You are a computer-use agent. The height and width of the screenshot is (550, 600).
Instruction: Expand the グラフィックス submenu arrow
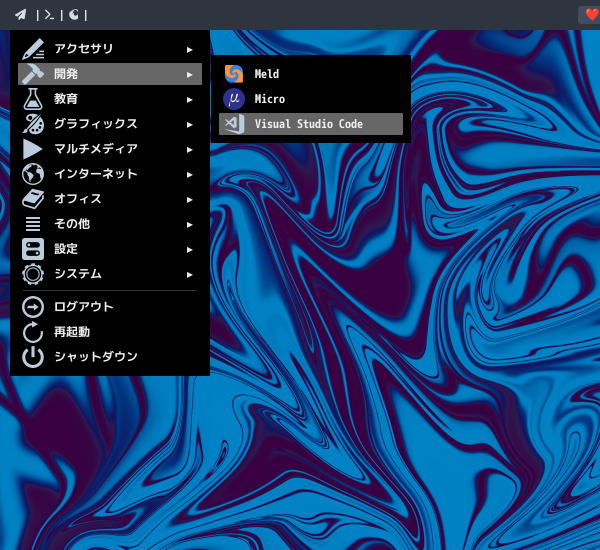[x=189, y=125]
